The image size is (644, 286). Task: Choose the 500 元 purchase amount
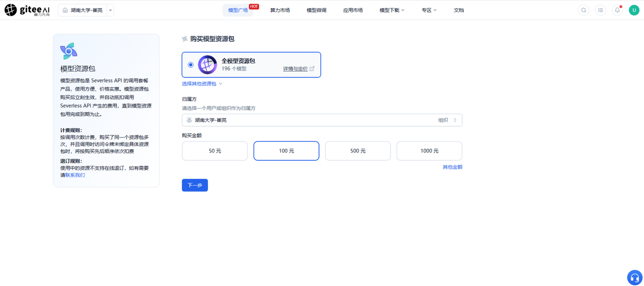tap(358, 151)
